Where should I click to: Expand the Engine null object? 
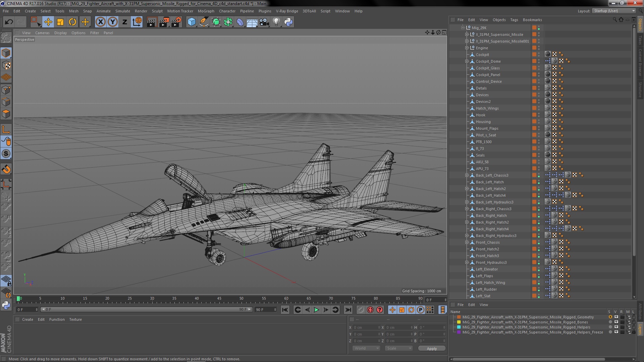(x=467, y=48)
